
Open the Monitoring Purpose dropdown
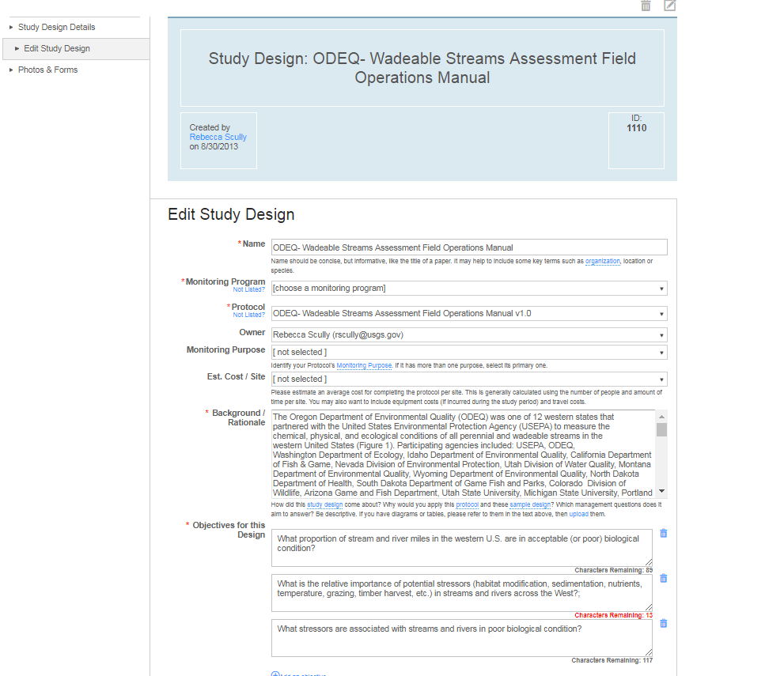pyautogui.click(x=468, y=353)
